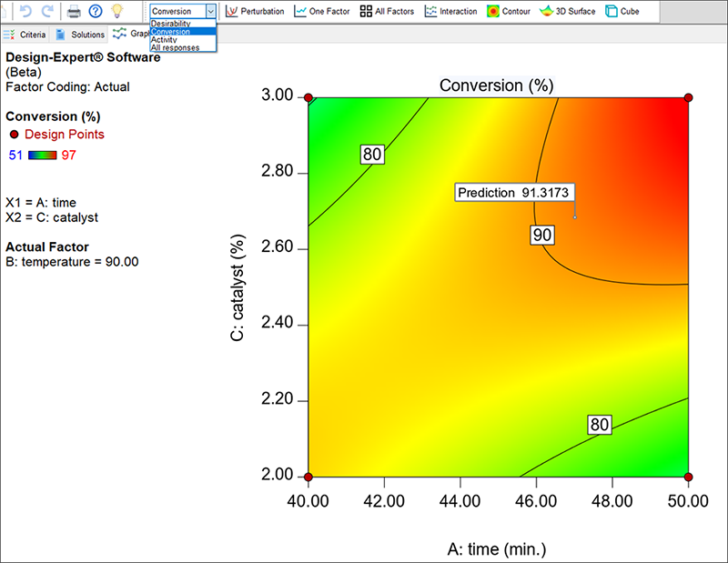Choose Desirability from the response list
The image size is (728, 563).
pyautogui.click(x=171, y=23)
